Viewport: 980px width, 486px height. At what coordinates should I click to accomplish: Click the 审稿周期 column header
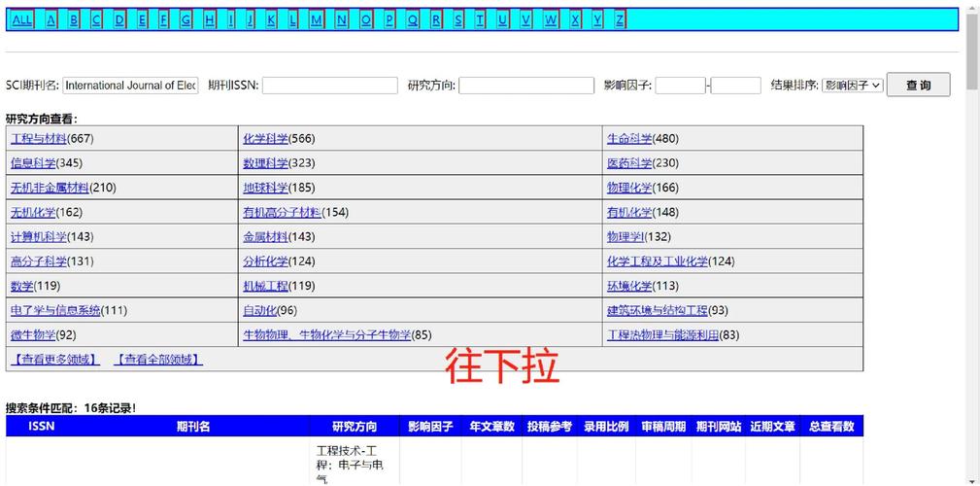click(663, 427)
